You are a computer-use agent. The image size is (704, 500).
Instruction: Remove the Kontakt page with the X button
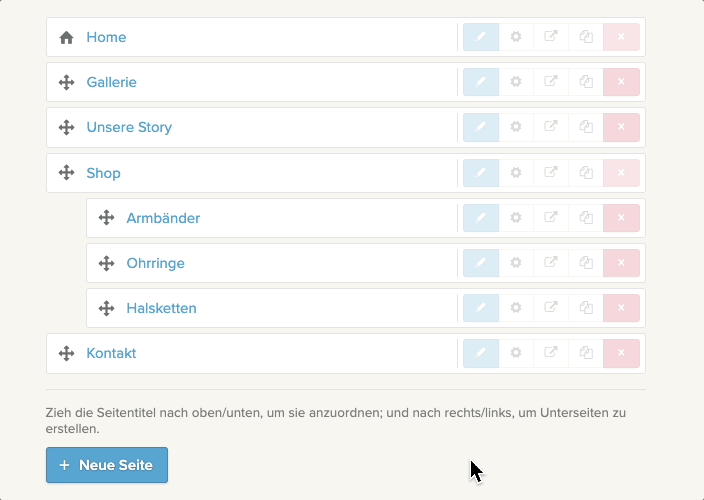coord(621,353)
